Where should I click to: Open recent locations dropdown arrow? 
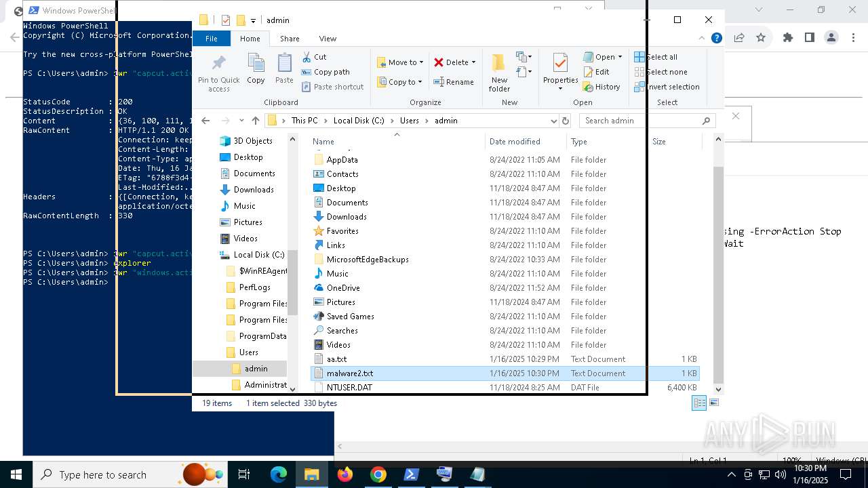[x=241, y=121]
